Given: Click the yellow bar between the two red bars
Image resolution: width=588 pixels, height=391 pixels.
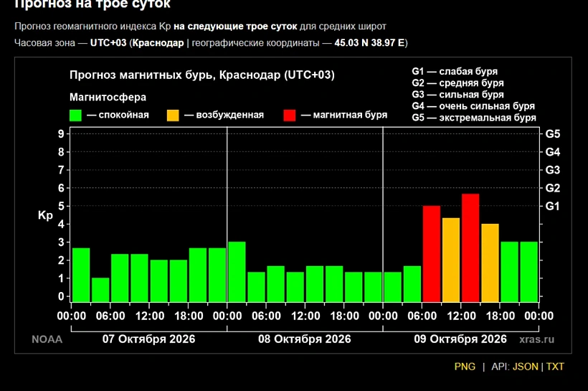Looking at the screenshot, I should (451, 260).
